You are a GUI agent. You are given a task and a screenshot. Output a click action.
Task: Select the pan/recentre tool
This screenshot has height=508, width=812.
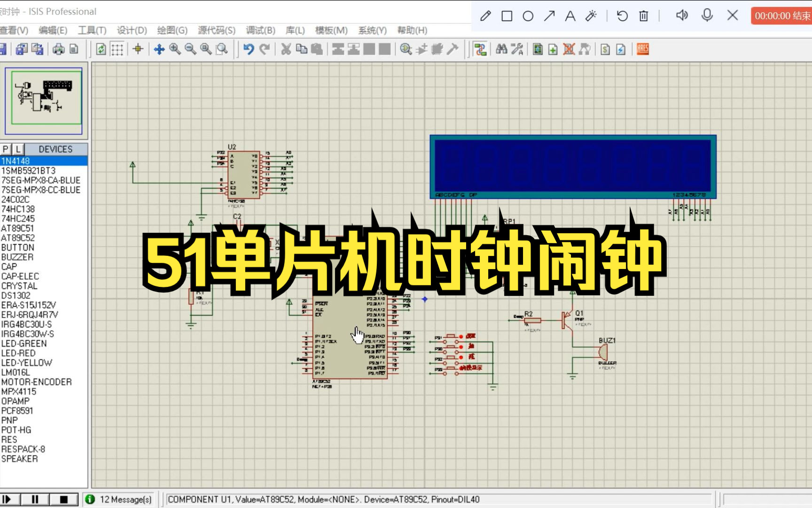pyautogui.click(x=160, y=49)
